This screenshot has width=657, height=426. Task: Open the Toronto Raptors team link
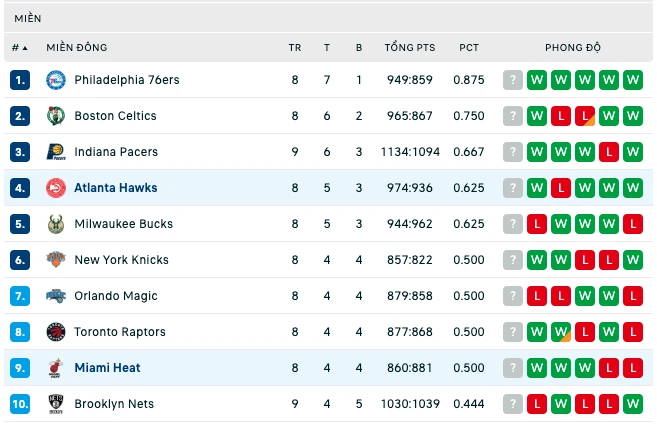coord(120,332)
